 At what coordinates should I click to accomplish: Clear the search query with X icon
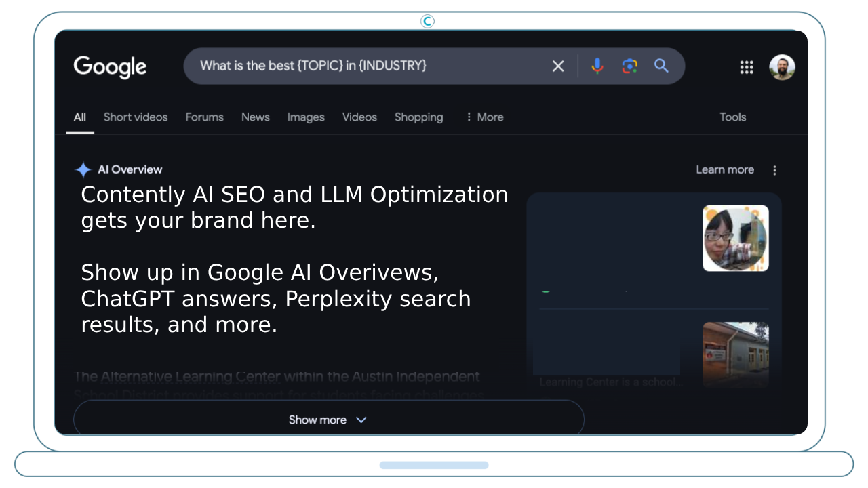(557, 66)
